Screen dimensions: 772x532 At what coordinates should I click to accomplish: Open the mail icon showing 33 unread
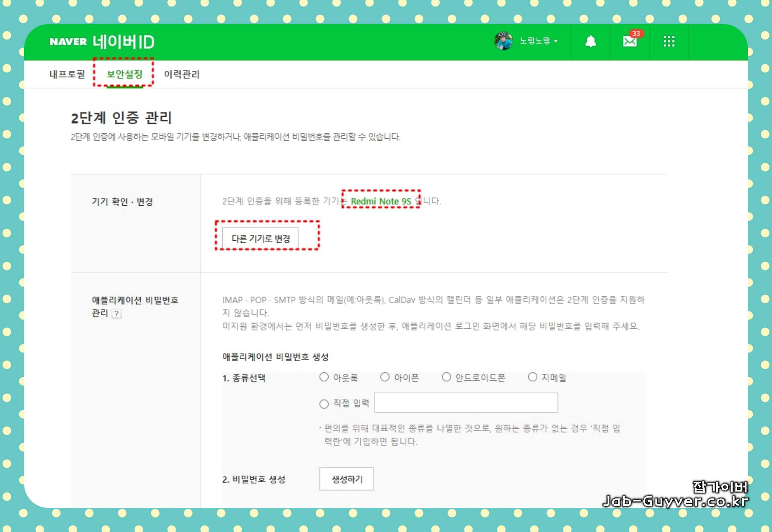(629, 41)
